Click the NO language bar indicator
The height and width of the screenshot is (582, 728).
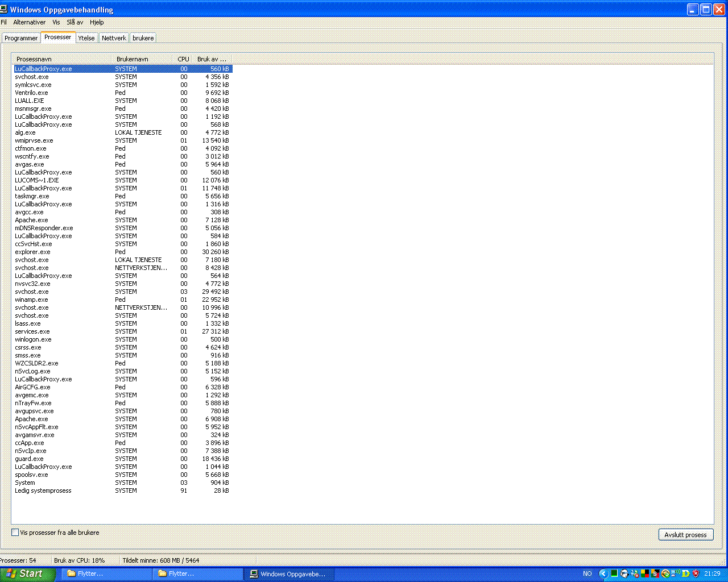tap(588, 573)
